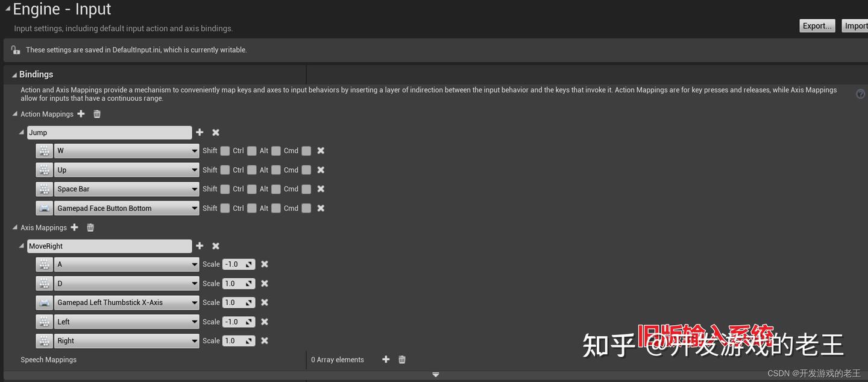Enable the Shift modifier for the W binding
The height and width of the screenshot is (382, 868).
(225, 150)
